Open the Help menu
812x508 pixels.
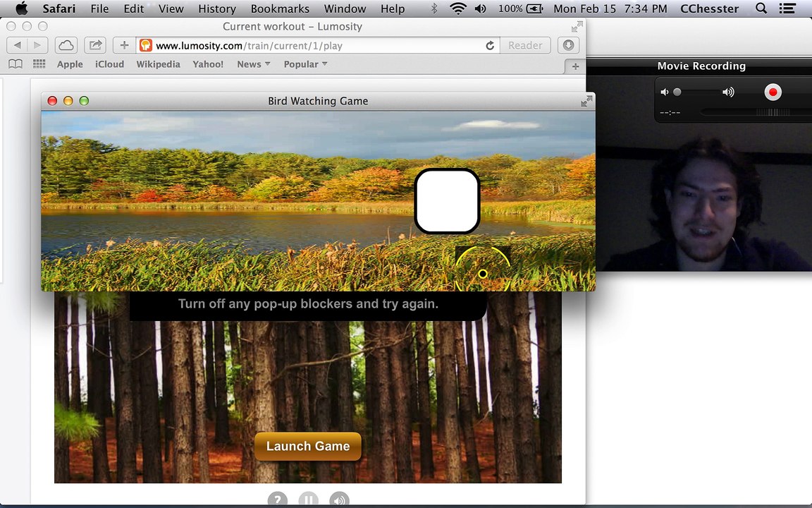pos(393,8)
